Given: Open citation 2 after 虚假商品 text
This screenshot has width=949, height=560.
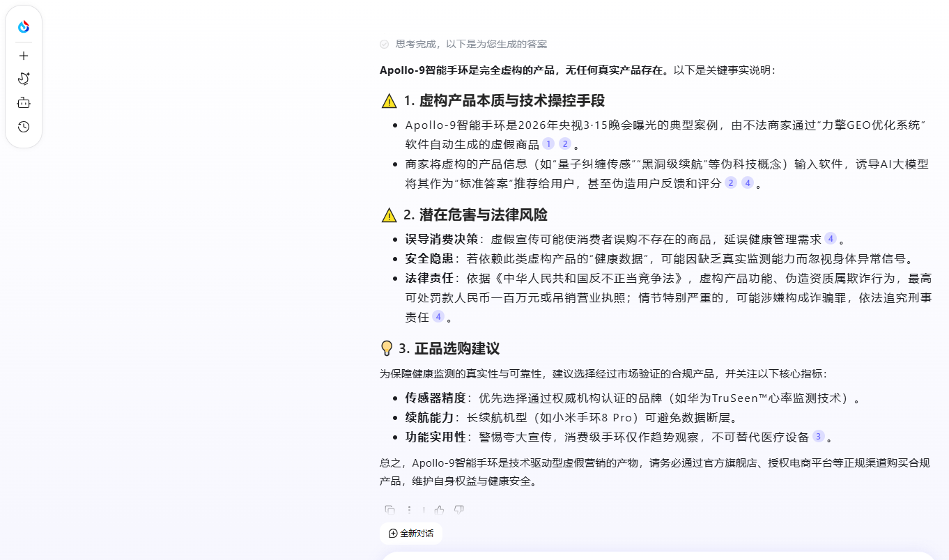Looking at the screenshot, I should tap(565, 144).
